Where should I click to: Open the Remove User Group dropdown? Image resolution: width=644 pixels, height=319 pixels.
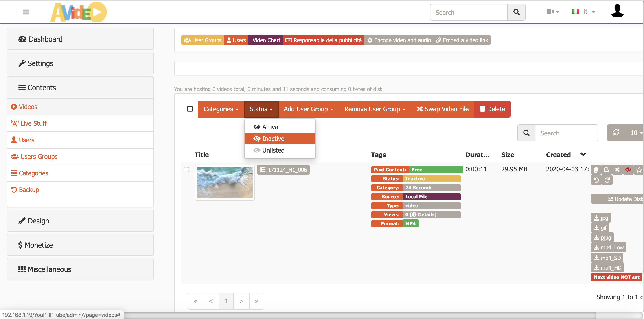(375, 109)
